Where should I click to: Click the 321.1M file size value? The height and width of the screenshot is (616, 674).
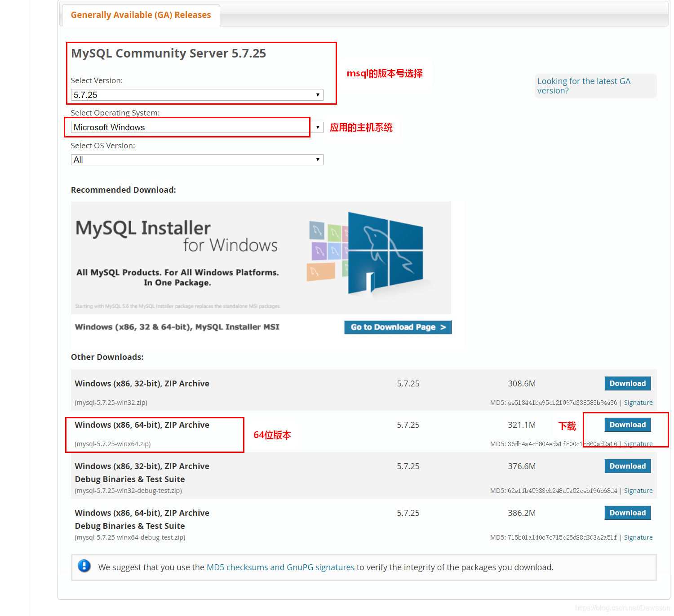tap(522, 425)
